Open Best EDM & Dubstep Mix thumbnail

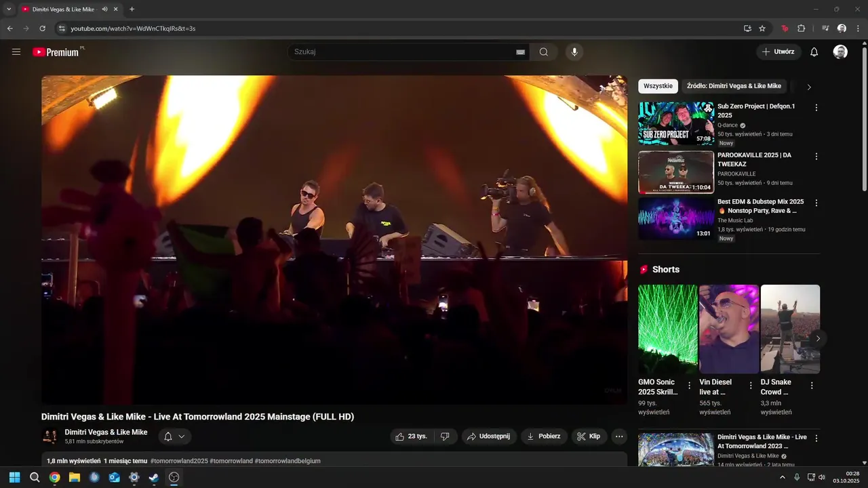(x=676, y=219)
